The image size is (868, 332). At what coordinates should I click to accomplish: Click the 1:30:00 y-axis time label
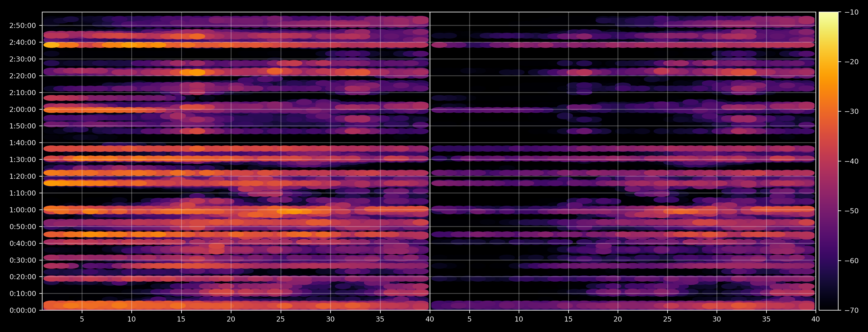pyautogui.click(x=23, y=159)
